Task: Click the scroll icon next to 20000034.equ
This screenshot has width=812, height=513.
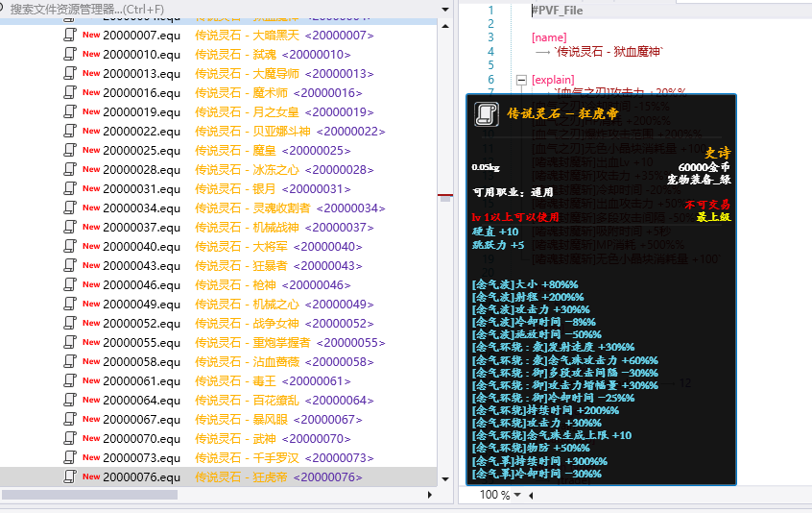Action: pos(69,208)
